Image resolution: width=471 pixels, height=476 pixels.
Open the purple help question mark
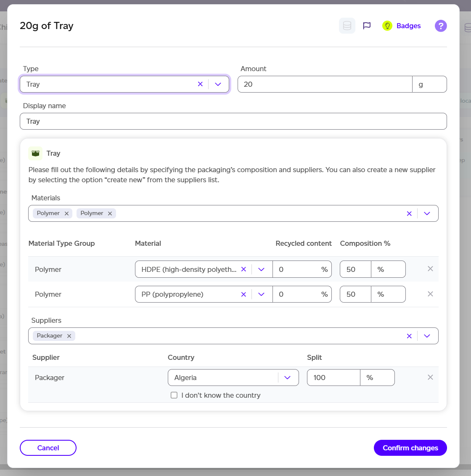[440, 26]
